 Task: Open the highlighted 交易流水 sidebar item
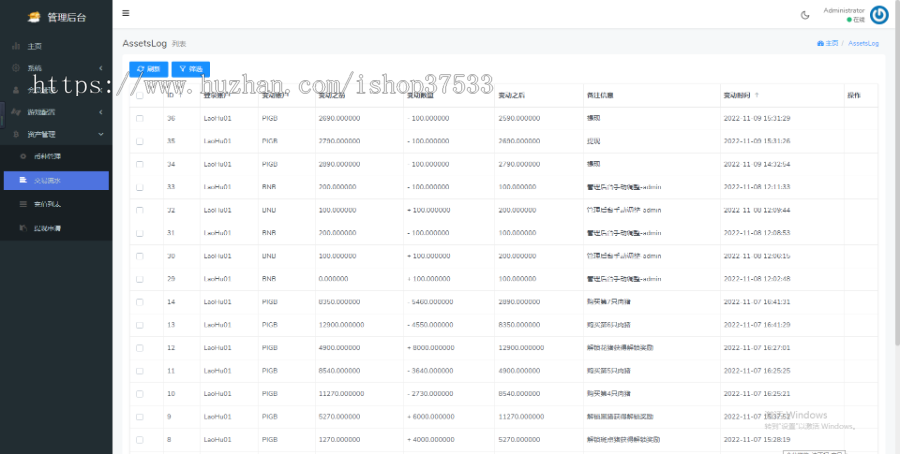[56, 180]
